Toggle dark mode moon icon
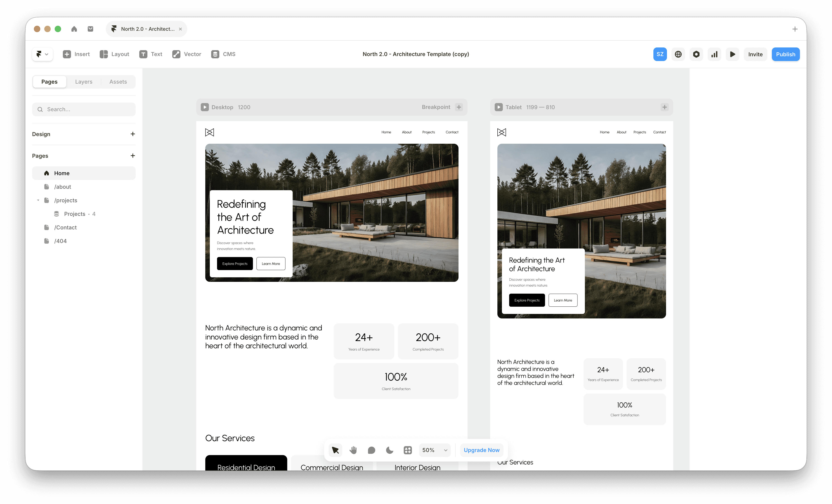This screenshot has height=504, width=832. 390,450
